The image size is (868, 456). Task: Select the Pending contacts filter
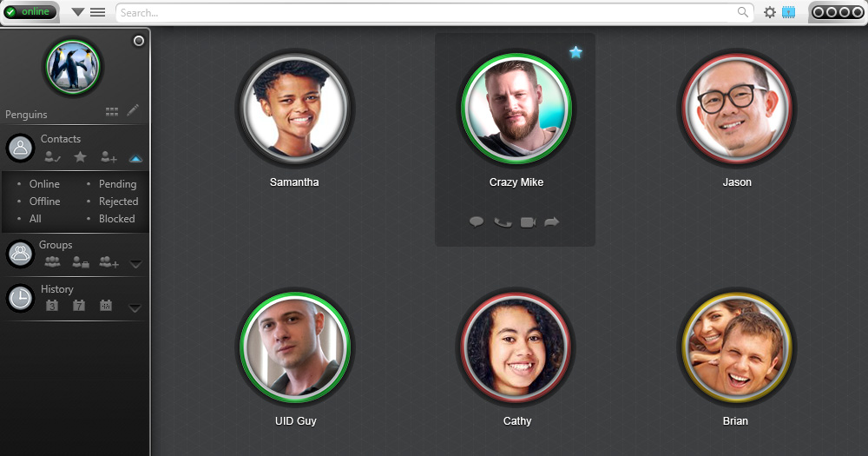click(117, 184)
